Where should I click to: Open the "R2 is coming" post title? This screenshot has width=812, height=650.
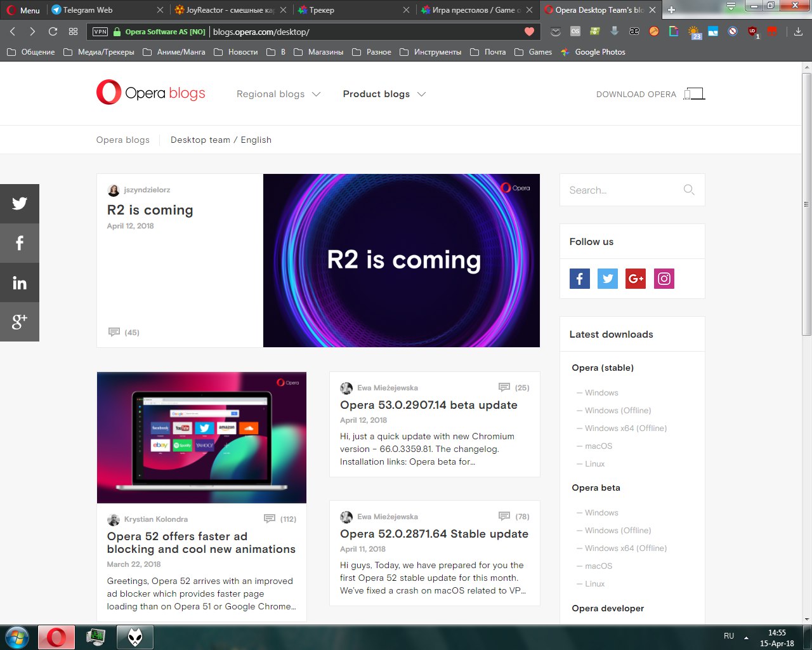click(150, 210)
